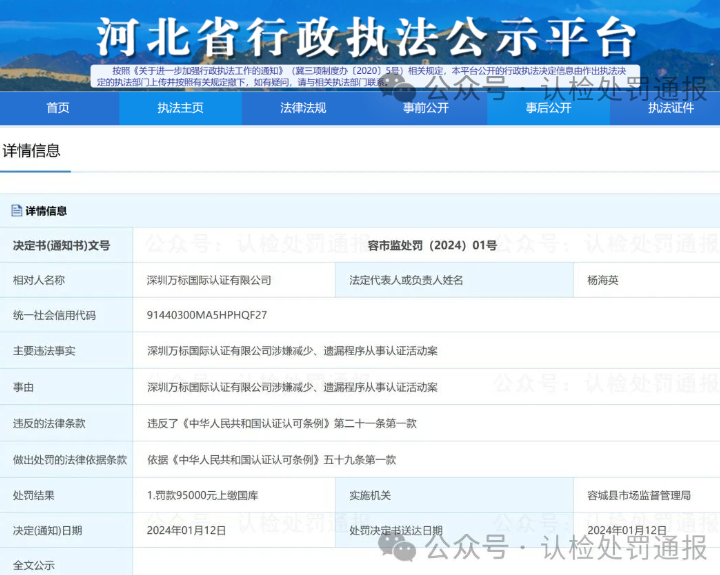Viewport: 720px width, 575px height.
Task: Click the 处罚结果 label
Action: pos(34,496)
